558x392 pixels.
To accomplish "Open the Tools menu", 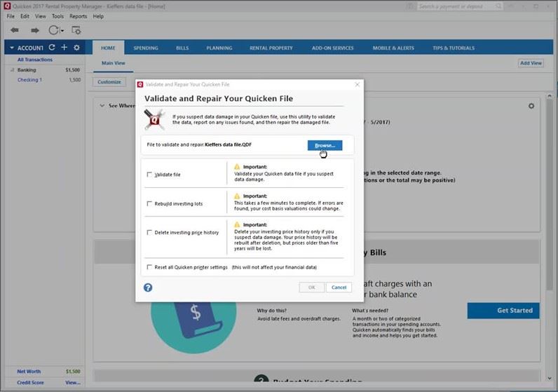I will pyautogui.click(x=57, y=15).
